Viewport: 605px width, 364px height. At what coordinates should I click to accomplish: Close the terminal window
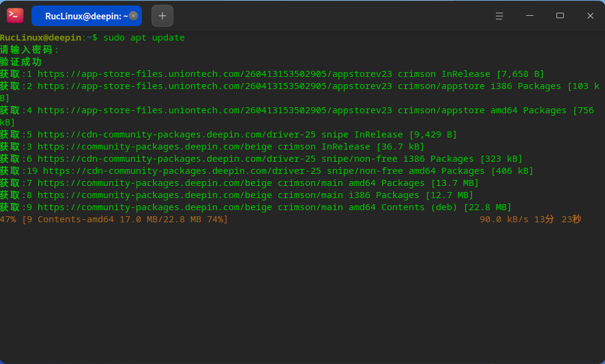[590, 16]
